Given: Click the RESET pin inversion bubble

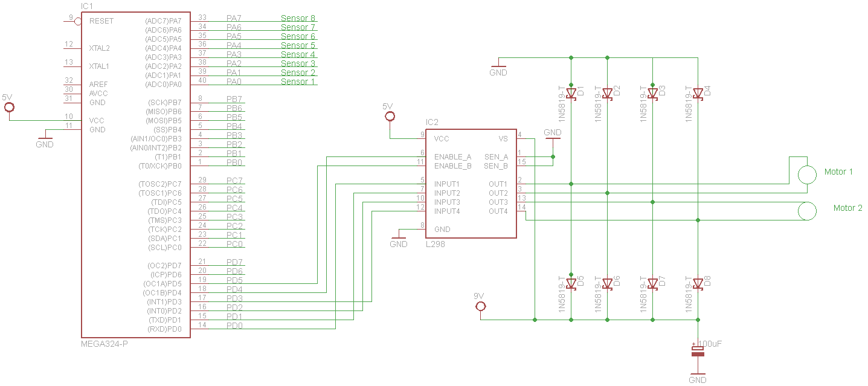Looking at the screenshot, I should 78,21.
